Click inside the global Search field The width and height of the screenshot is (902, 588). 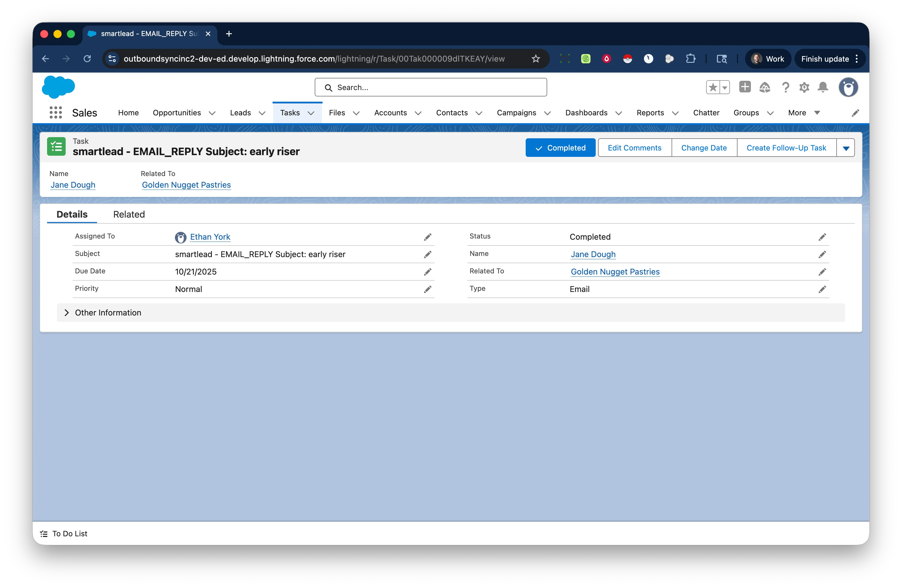431,87
